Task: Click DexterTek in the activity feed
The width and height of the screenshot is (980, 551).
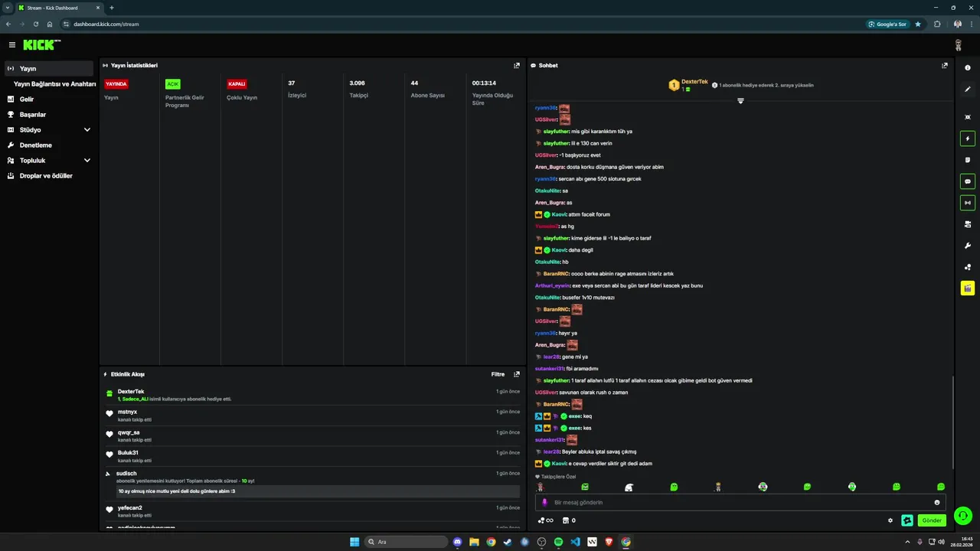Action: (131, 392)
